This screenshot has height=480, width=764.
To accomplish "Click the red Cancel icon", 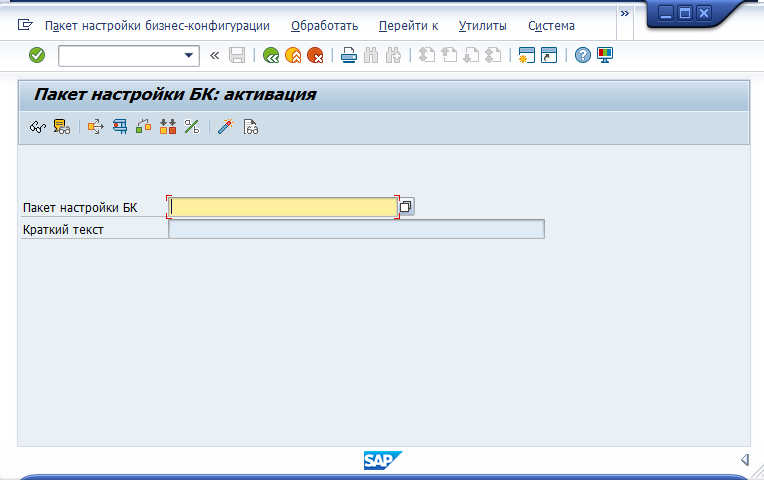I will click(x=315, y=56).
